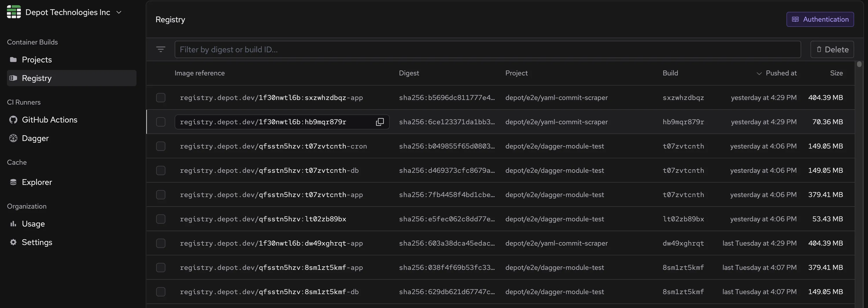The width and height of the screenshot is (868, 308).
Task: Select the sxzwhzdbqz-app image checkbox
Action: pyautogui.click(x=161, y=98)
